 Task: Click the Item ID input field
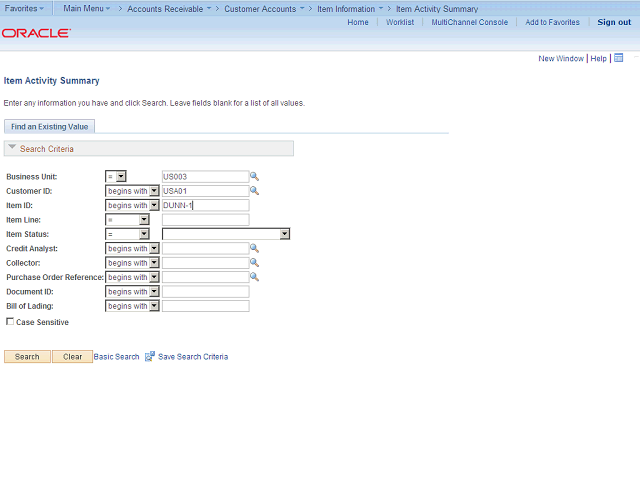[x=205, y=205]
